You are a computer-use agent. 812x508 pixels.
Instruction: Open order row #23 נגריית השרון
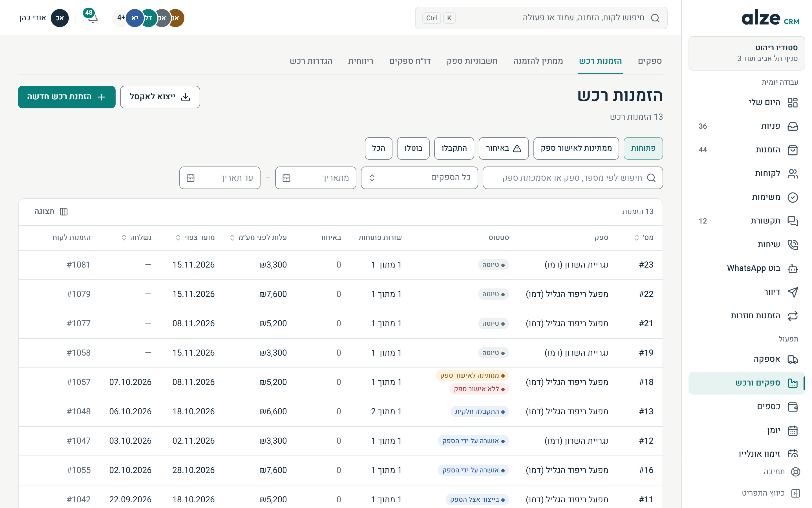[x=340, y=265]
